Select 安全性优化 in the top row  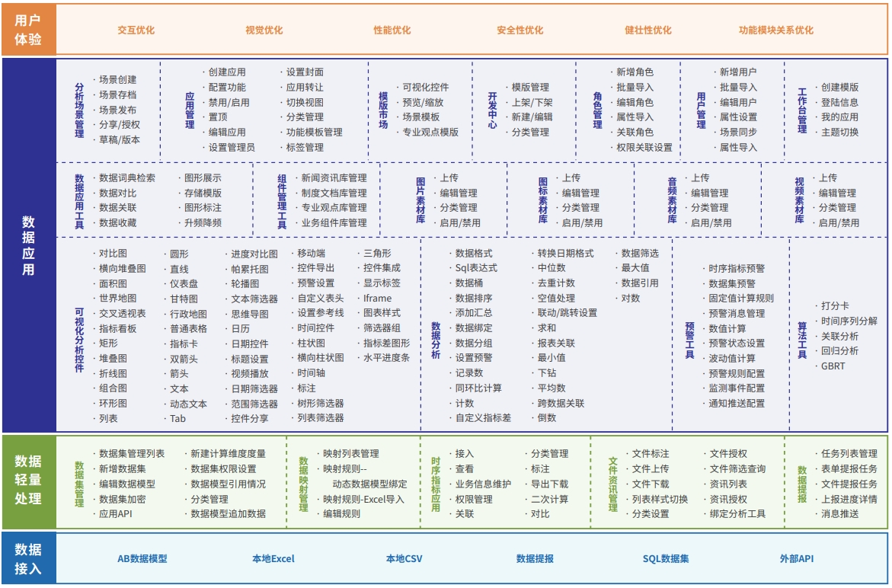[520, 30]
